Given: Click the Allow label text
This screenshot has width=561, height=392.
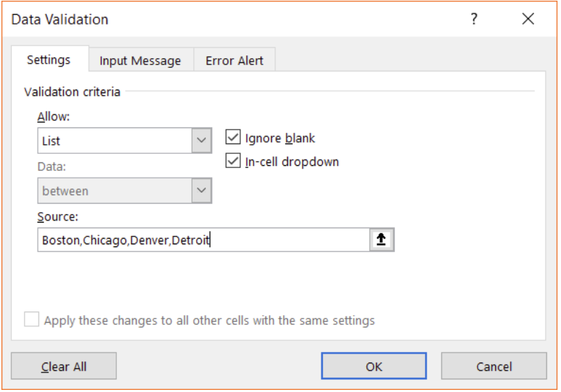Looking at the screenshot, I should point(54,116).
